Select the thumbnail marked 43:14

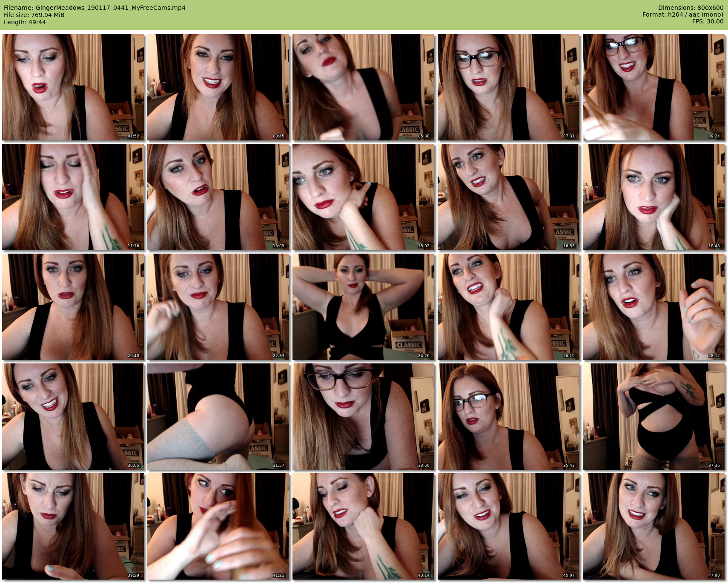tap(364, 526)
